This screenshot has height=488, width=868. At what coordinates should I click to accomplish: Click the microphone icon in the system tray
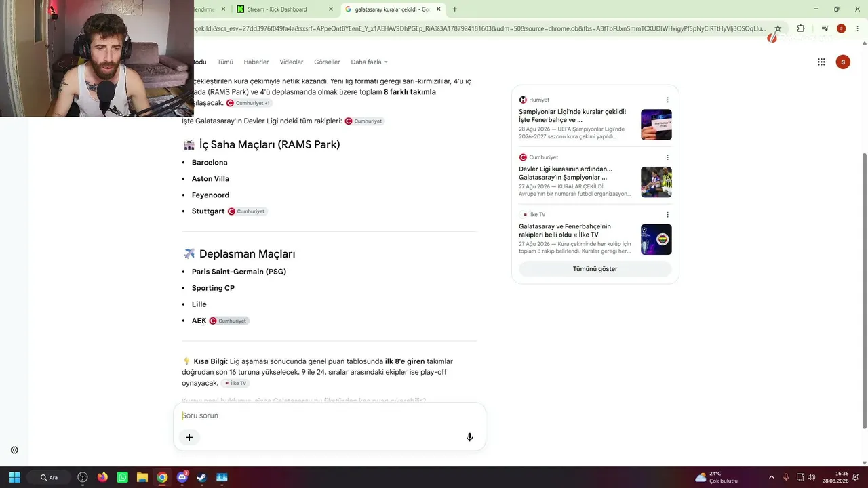click(x=786, y=477)
